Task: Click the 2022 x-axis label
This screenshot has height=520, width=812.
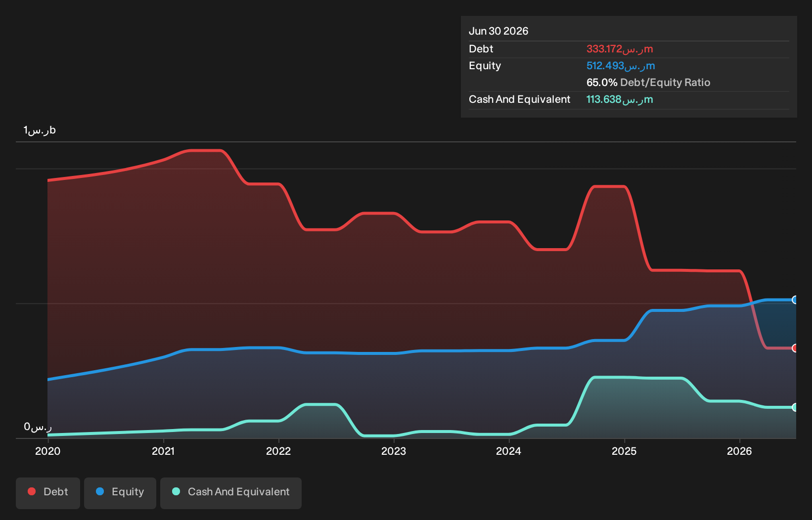Action: [x=278, y=451]
